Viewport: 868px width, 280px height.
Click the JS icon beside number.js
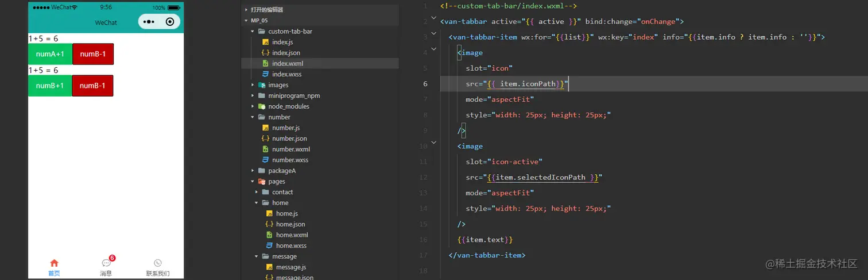[x=265, y=128]
